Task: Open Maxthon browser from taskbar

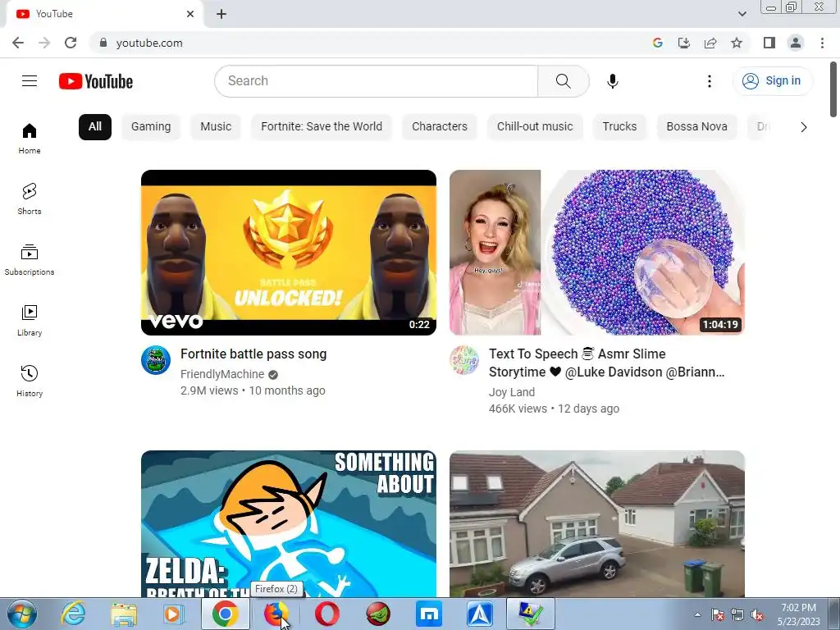Action: (428, 614)
